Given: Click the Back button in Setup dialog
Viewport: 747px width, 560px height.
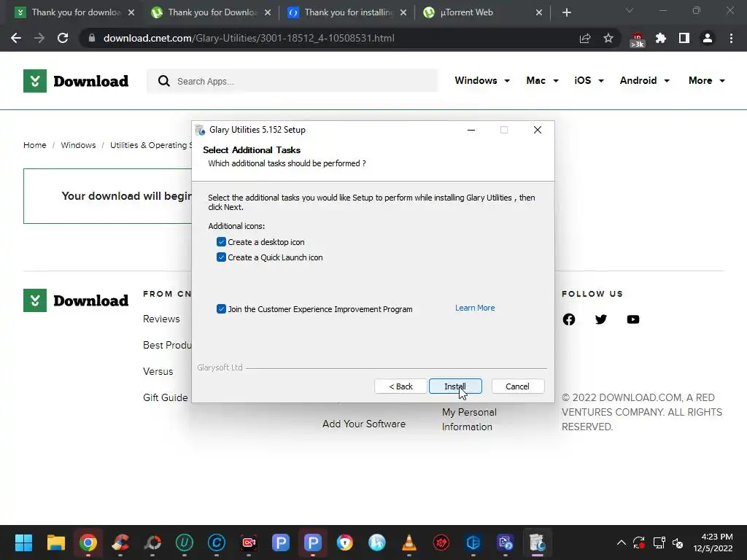Looking at the screenshot, I should pos(400,386).
